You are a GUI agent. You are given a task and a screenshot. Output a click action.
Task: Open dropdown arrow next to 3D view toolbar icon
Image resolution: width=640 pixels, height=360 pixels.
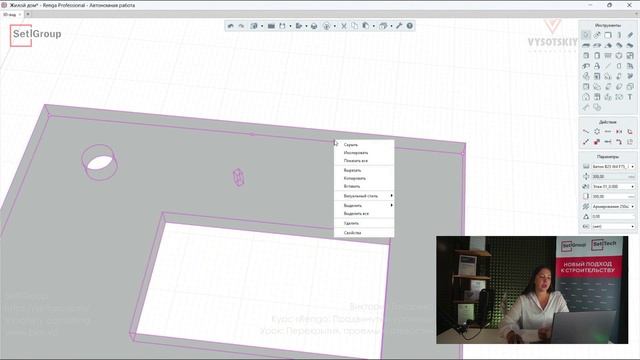(x=262, y=26)
